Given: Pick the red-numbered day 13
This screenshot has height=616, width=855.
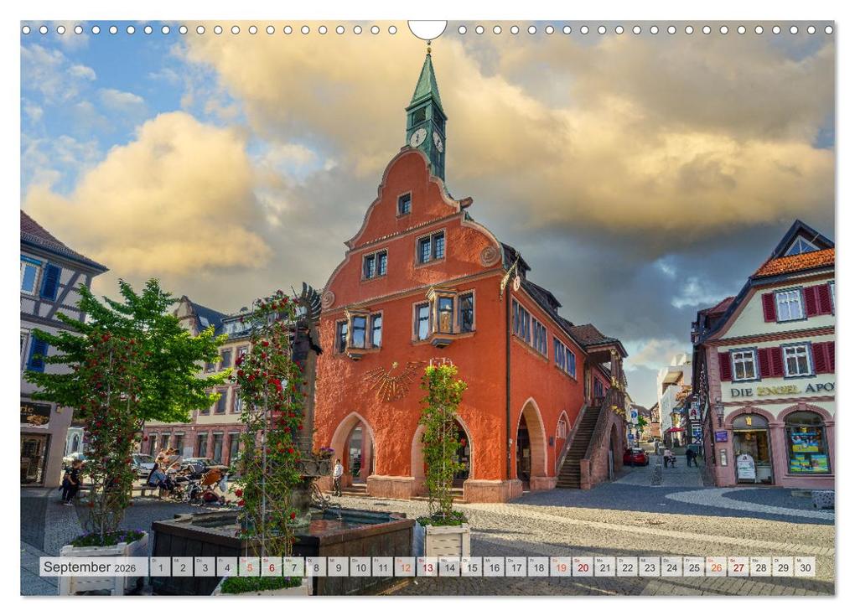Looking at the screenshot, I should [427, 567].
